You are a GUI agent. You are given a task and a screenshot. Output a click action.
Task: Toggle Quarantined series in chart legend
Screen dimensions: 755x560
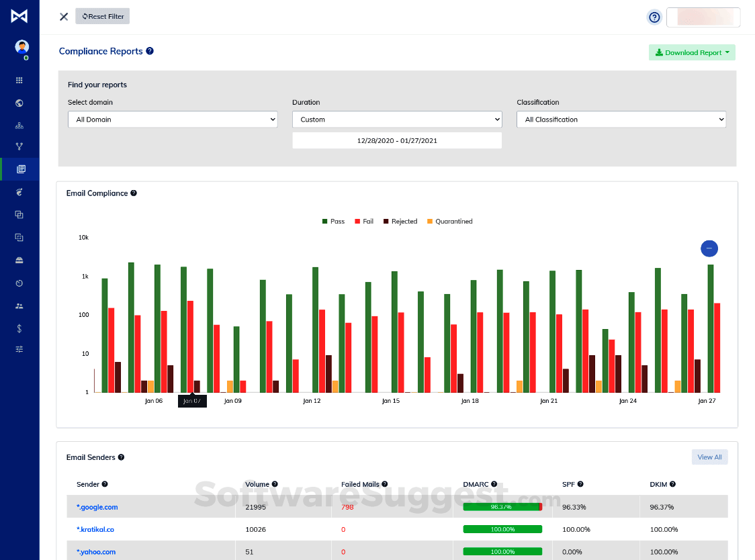[x=449, y=222]
